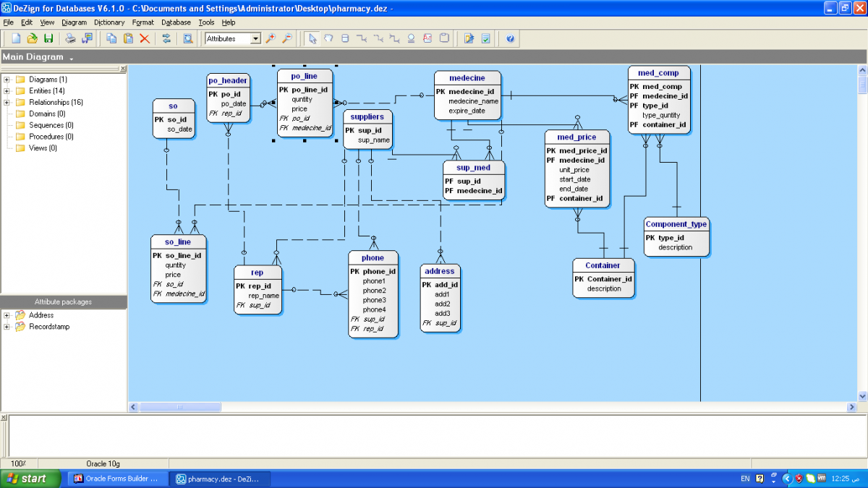The width and height of the screenshot is (868, 488).
Task: Open the Database menu
Action: tap(176, 22)
